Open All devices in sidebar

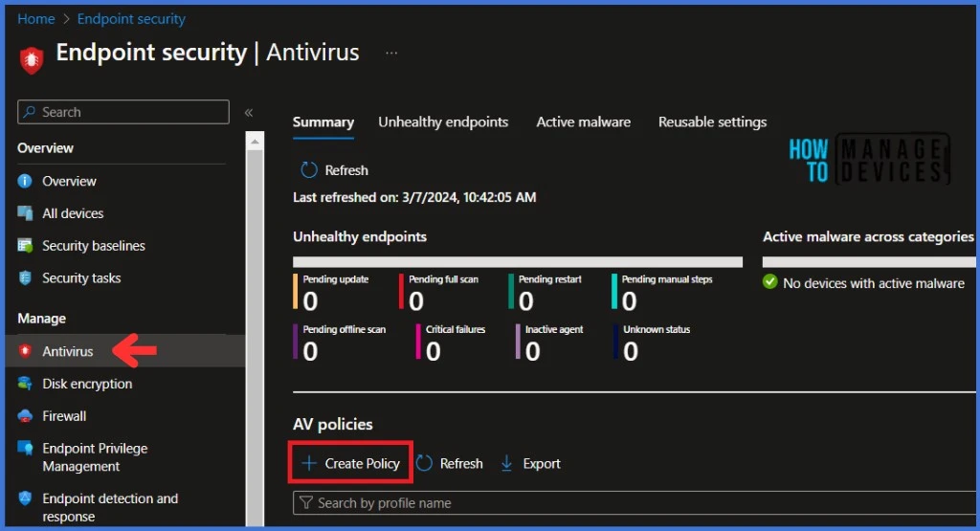coord(73,213)
